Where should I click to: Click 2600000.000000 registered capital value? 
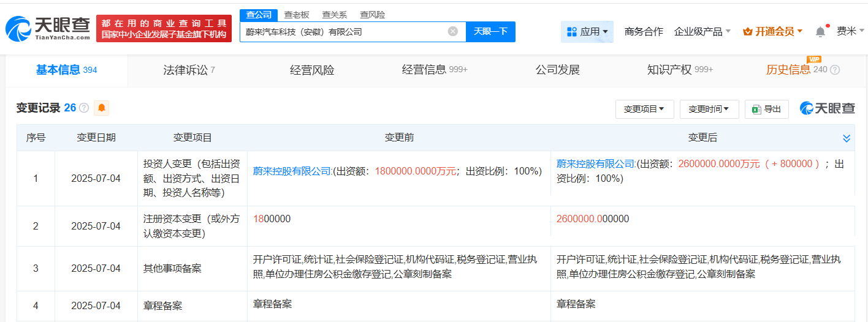point(593,219)
